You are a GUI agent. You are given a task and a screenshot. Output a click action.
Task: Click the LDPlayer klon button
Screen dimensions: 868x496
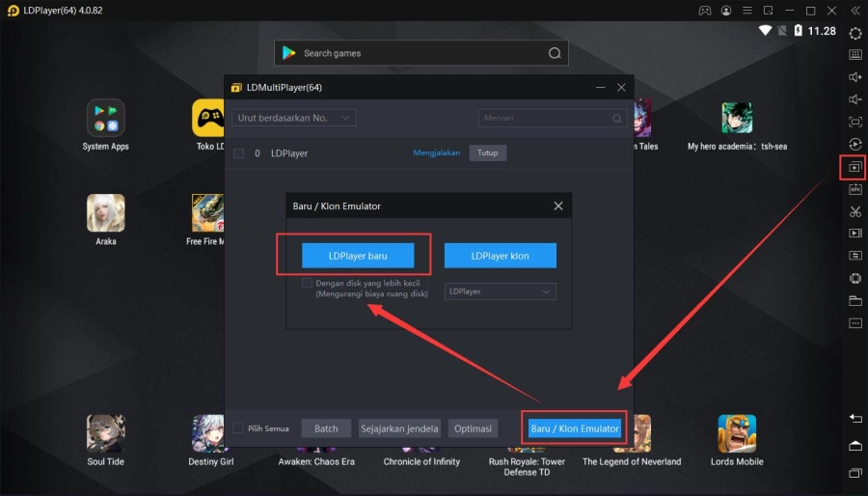click(x=501, y=256)
